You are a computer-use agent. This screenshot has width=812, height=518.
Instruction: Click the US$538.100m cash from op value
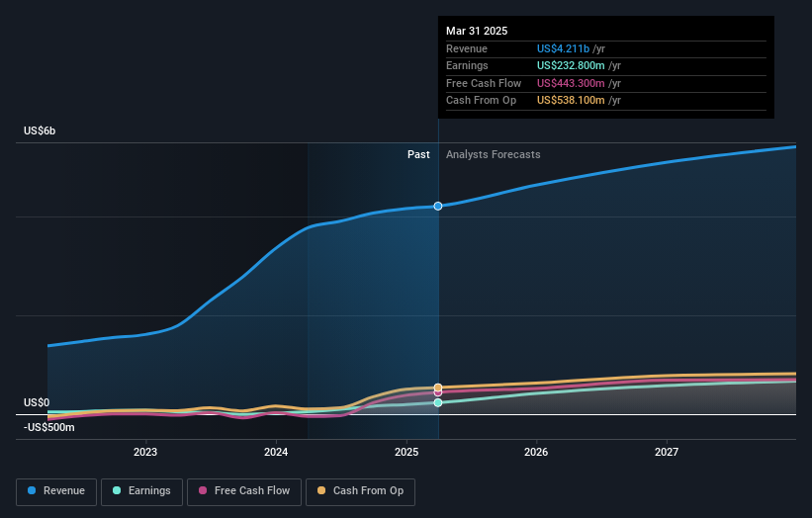571,101
